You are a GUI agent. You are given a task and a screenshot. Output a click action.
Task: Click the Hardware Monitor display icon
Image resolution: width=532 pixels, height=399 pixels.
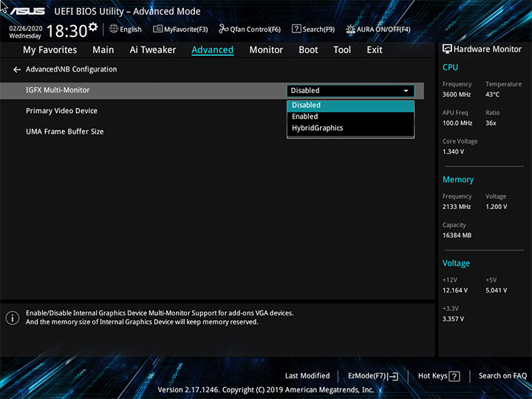tap(447, 49)
